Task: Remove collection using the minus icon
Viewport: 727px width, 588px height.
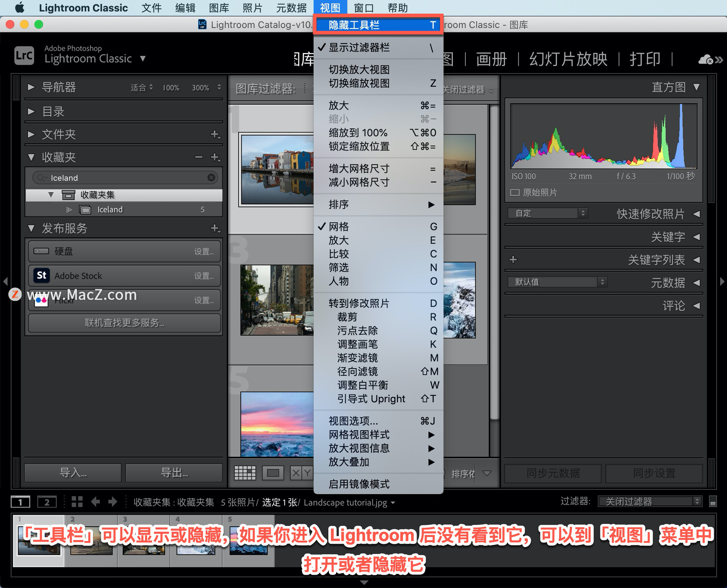Action: click(198, 157)
